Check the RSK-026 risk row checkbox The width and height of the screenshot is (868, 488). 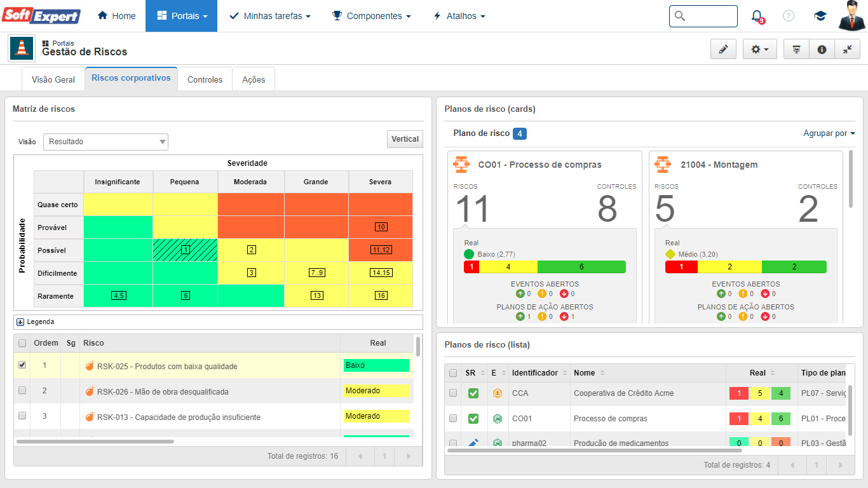[x=22, y=391]
